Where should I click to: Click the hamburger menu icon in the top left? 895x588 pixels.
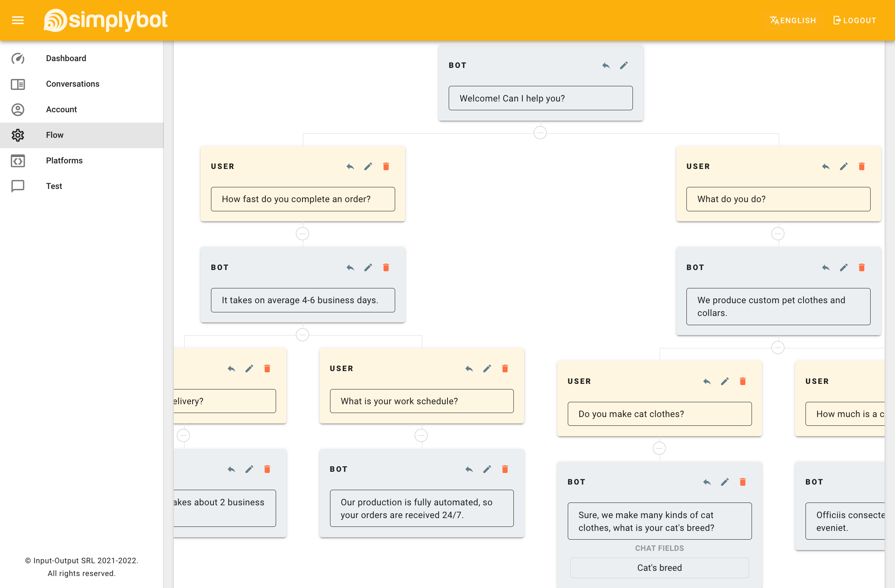[18, 20]
